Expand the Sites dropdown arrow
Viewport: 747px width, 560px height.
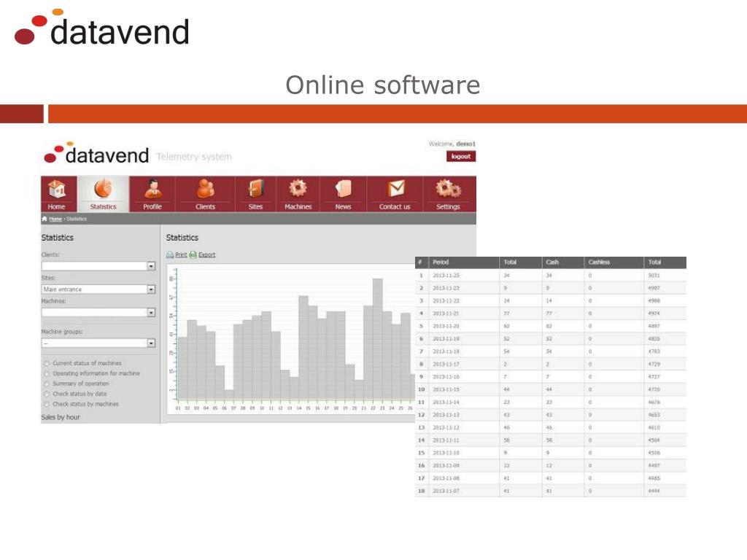click(151, 289)
